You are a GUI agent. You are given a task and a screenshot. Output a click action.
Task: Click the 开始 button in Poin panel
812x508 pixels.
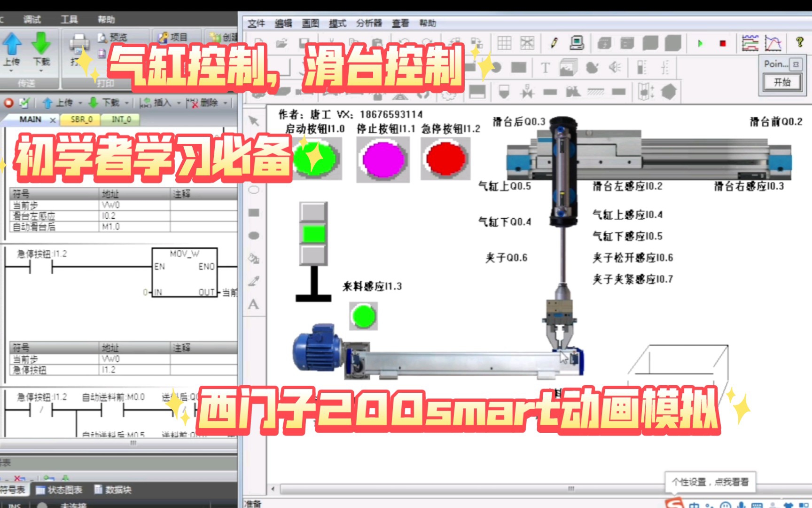pyautogui.click(x=782, y=82)
